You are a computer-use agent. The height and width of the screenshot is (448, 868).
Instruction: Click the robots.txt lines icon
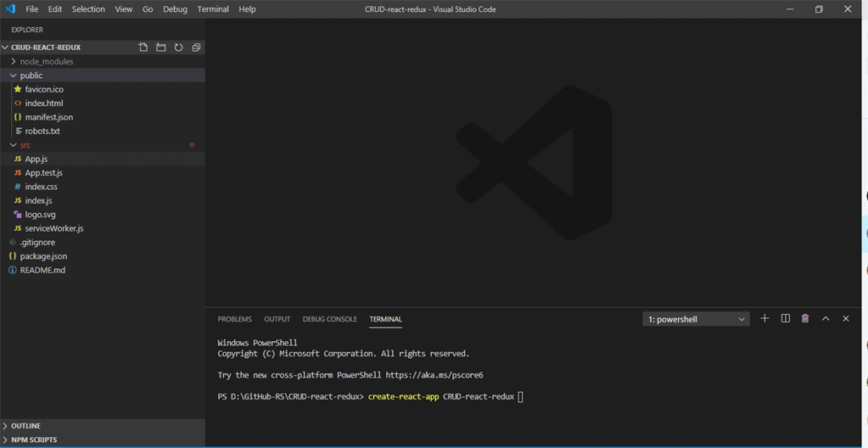click(19, 132)
